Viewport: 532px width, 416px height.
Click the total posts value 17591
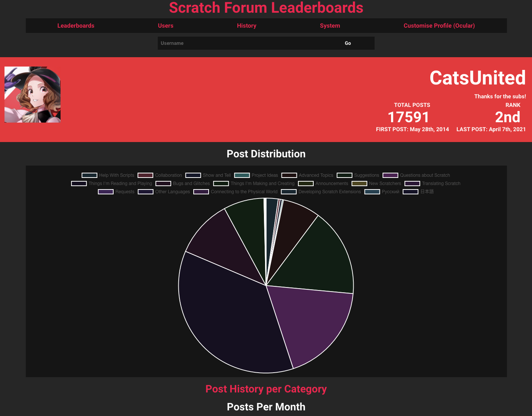(x=408, y=117)
